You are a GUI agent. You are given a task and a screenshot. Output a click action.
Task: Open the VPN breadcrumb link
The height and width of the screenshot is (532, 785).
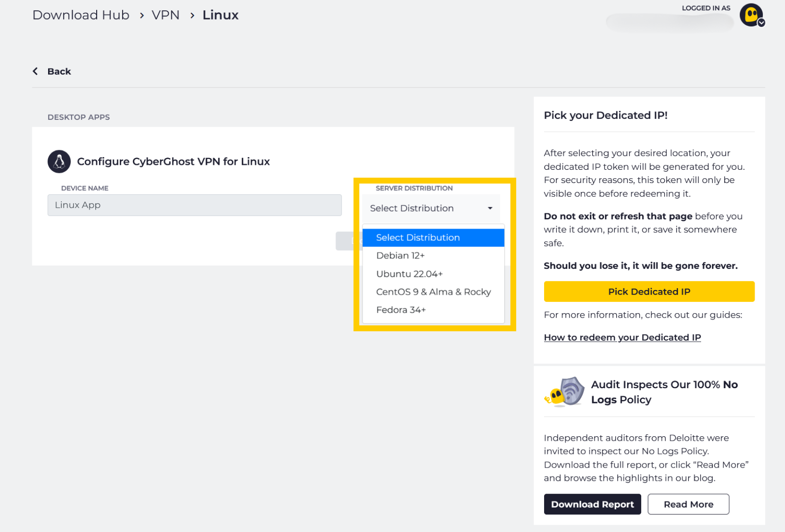click(166, 15)
